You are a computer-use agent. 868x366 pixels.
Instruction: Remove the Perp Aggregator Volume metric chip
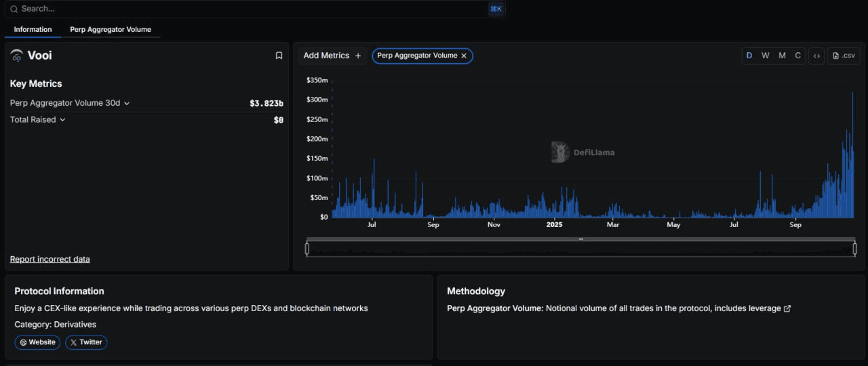[x=464, y=56]
